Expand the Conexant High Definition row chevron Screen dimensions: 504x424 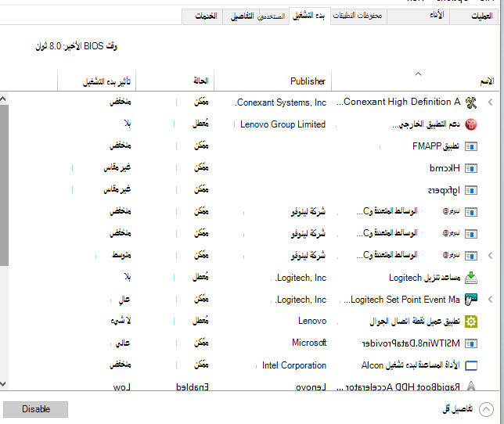pos(490,102)
